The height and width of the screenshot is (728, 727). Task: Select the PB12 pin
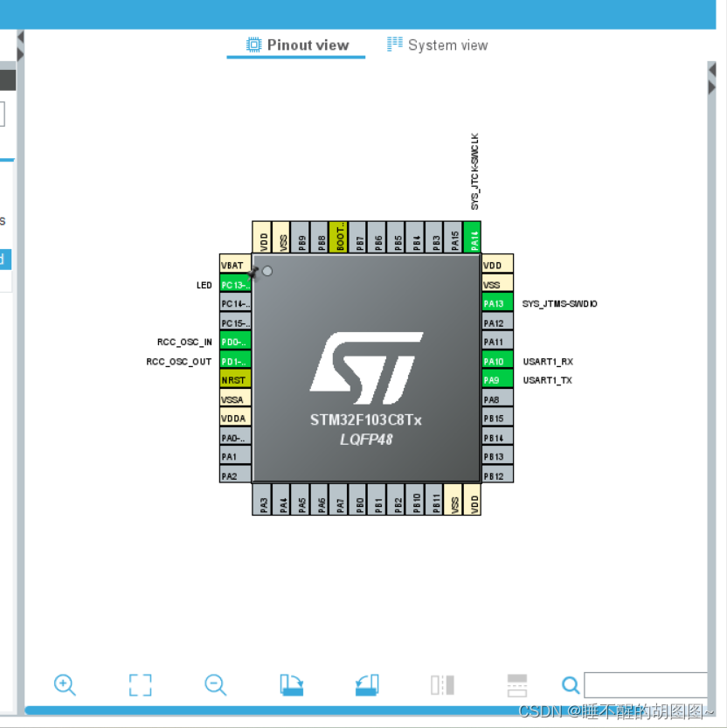497,475
